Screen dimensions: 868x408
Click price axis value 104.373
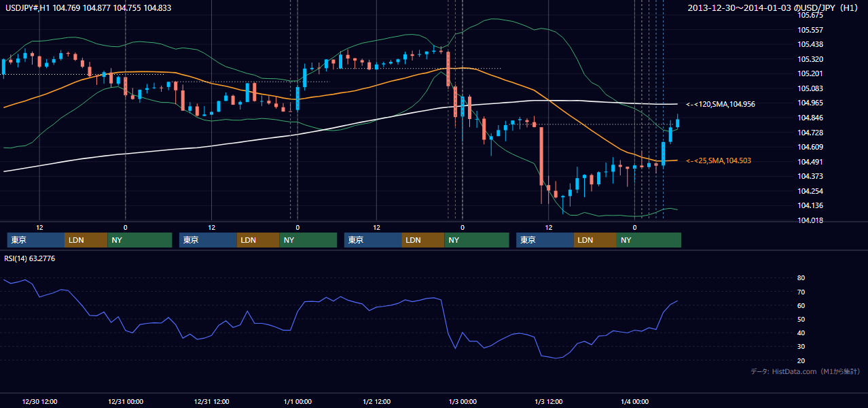click(810, 176)
